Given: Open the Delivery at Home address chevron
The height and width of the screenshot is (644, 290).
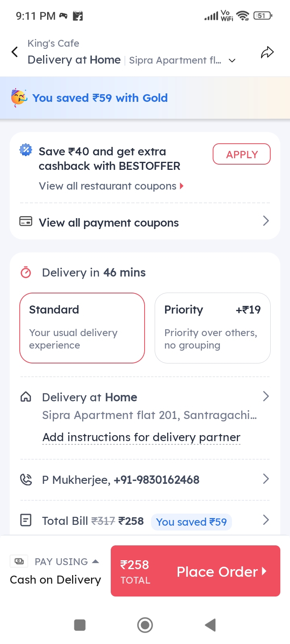Looking at the screenshot, I should pyautogui.click(x=265, y=396).
